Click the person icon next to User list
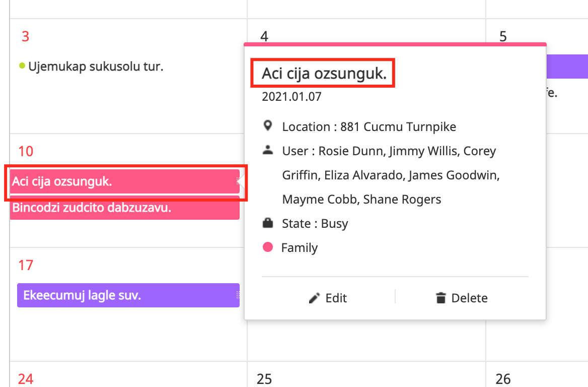The height and width of the screenshot is (387, 588). [x=268, y=150]
